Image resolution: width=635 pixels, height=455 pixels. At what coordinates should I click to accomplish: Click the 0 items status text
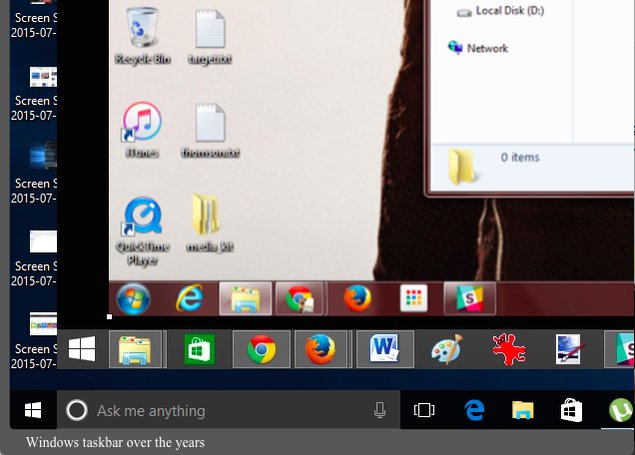pos(520,157)
